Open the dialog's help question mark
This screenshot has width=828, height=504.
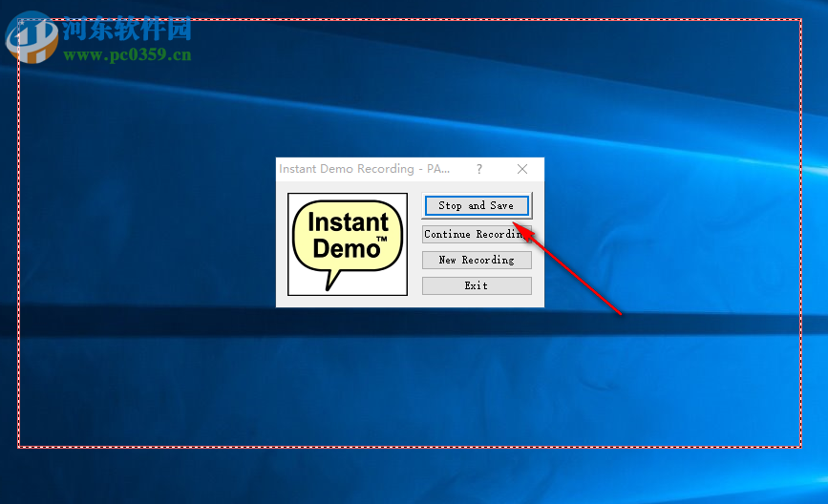point(479,169)
